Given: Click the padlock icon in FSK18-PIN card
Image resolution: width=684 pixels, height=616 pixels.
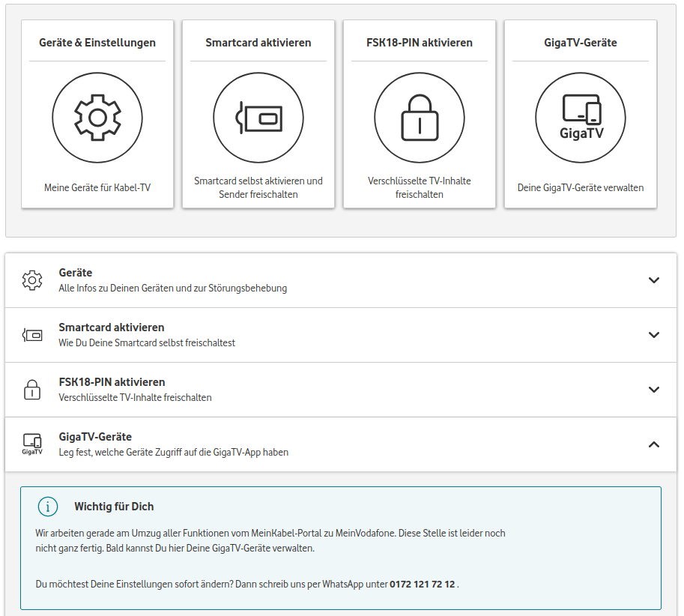Looking at the screenshot, I should tap(419, 118).
